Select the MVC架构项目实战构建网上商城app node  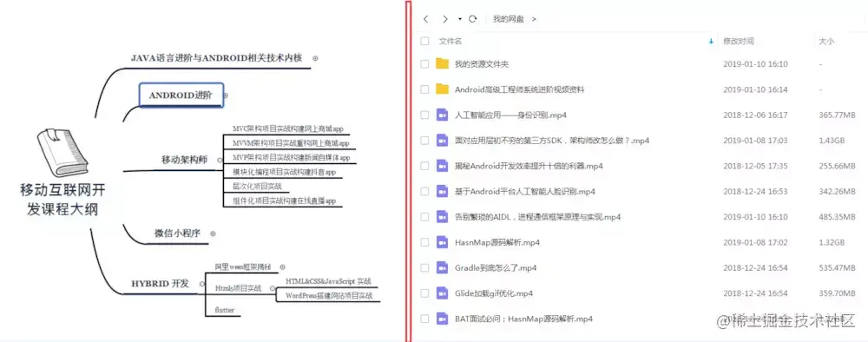tap(288, 128)
